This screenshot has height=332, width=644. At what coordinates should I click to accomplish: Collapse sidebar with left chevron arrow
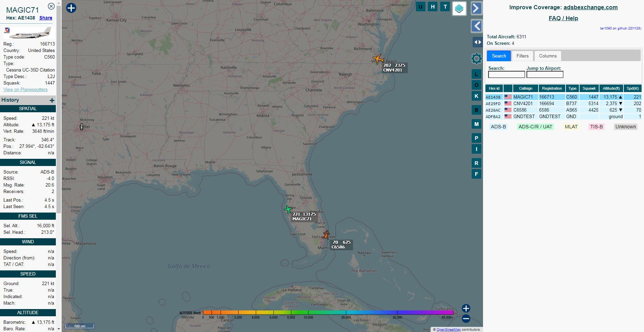[x=476, y=26]
